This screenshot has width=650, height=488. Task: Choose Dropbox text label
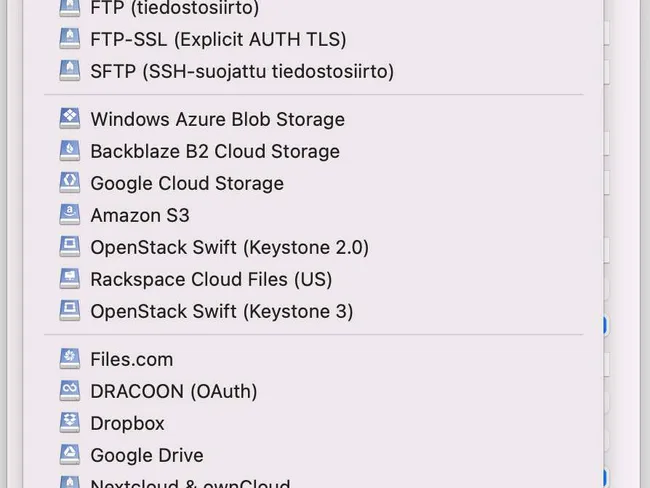tap(128, 424)
